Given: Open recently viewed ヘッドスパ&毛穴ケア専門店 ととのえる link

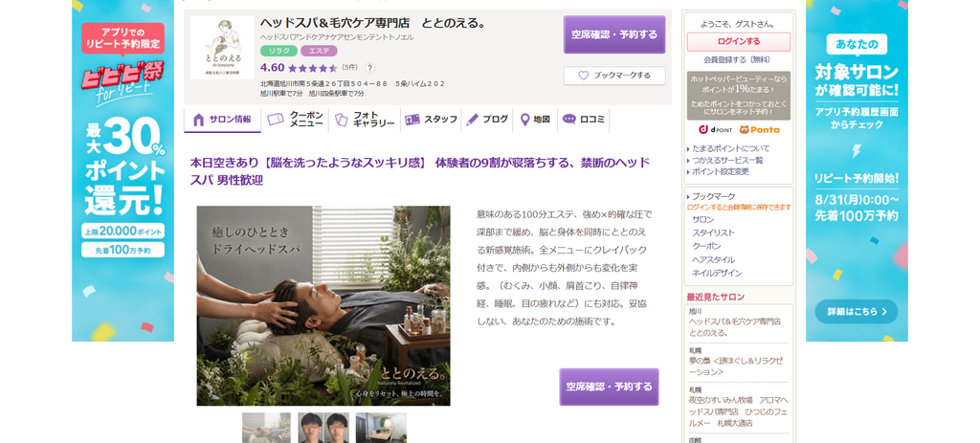Looking at the screenshot, I should (x=734, y=327).
